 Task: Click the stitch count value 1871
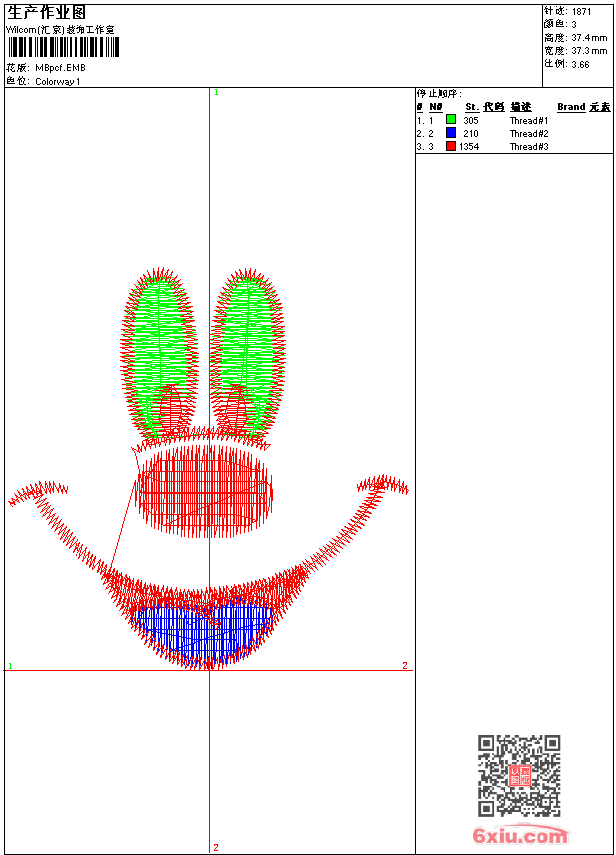tap(581, 12)
